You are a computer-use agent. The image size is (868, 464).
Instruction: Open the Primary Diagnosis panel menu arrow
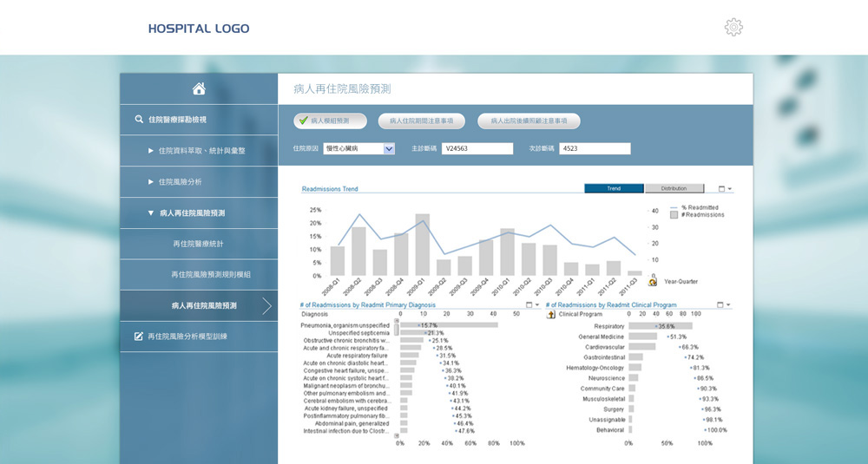click(x=537, y=304)
